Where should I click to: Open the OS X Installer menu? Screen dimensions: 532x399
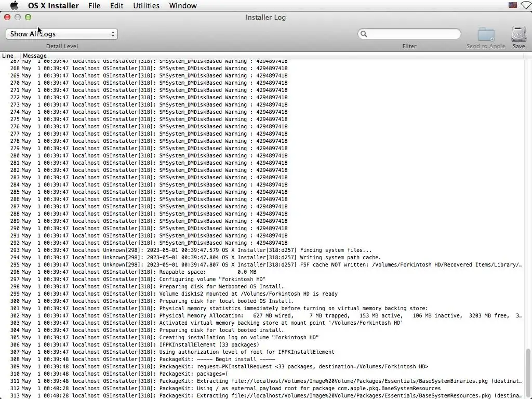click(54, 5)
